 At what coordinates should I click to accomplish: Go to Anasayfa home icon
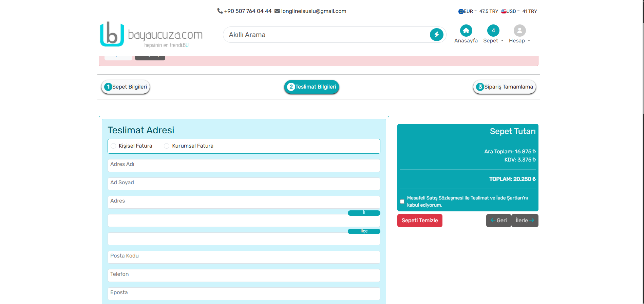pos(466,31)
